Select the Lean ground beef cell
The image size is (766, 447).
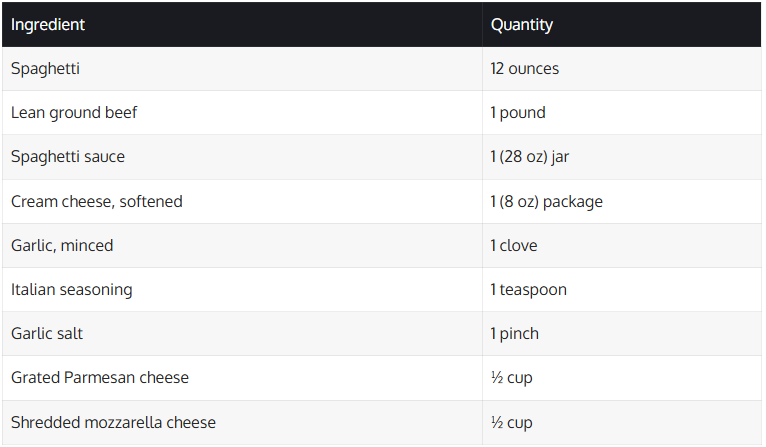coord(74,113)
